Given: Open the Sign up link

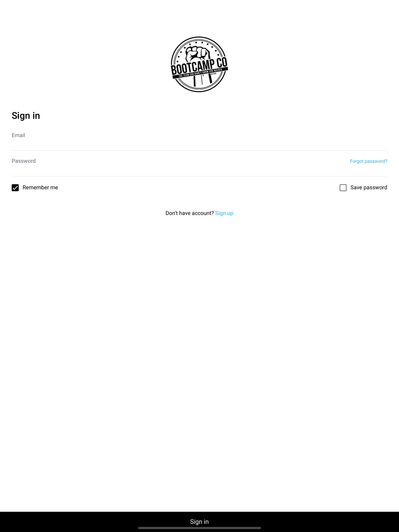Looking at the screenshot, I should [x=224, y=213].
